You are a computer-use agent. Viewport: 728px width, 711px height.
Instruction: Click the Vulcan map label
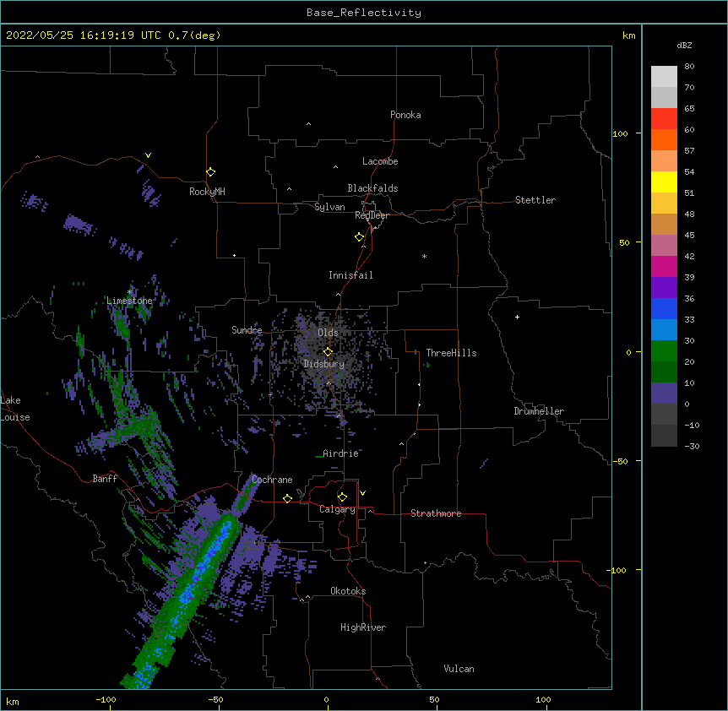459,669
